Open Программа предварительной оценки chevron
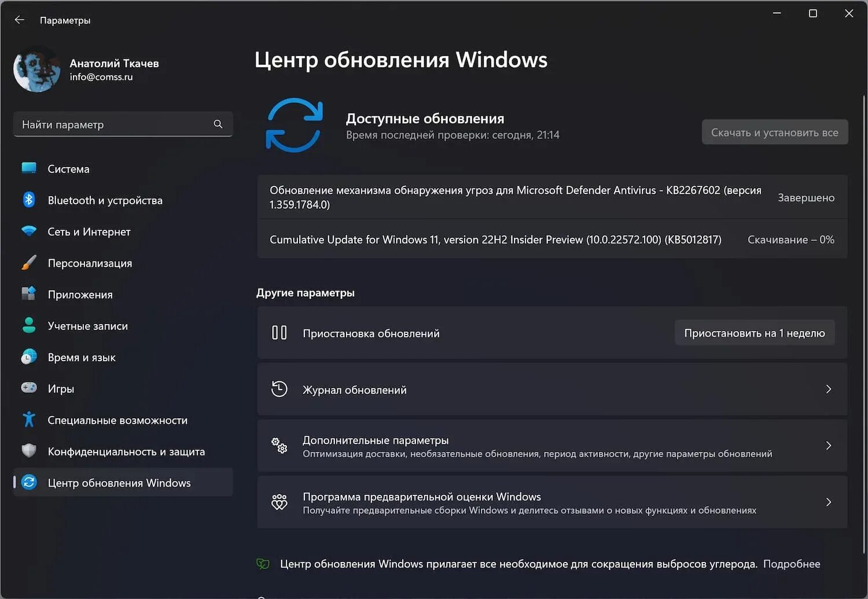 (x=829, y=502)
